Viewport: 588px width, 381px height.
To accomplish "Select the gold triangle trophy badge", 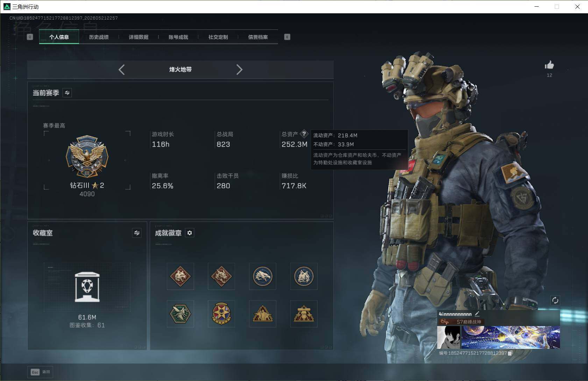I will [x=304, y=314].
